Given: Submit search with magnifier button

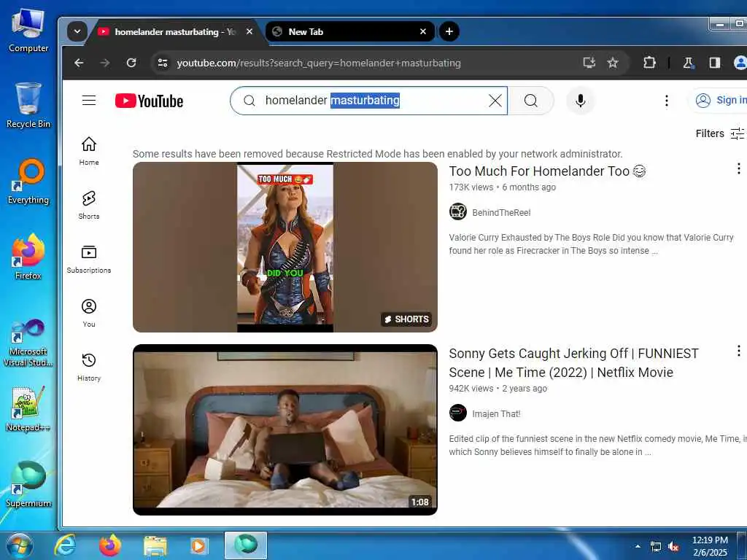Looking at the screenshot, I should (x=531, y=101).
